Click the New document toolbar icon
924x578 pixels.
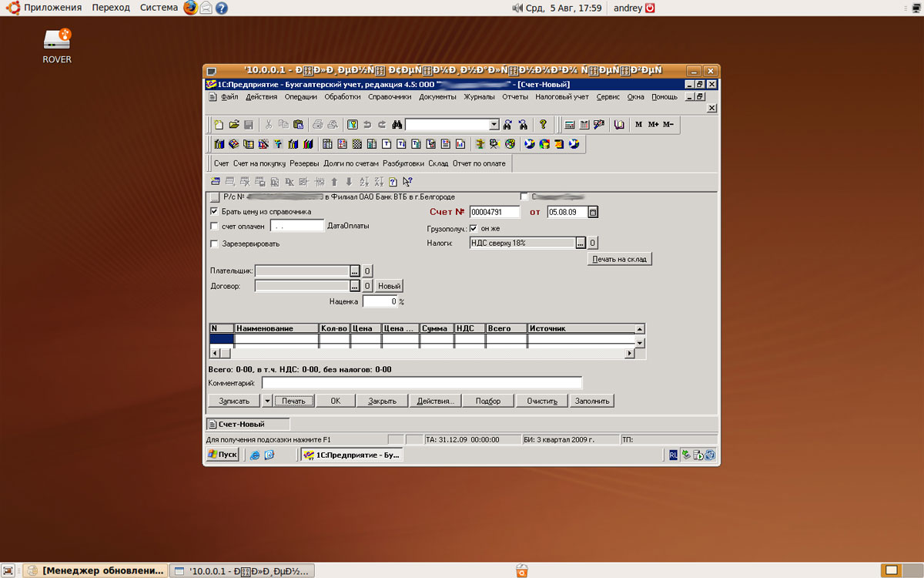coord(219,125)
